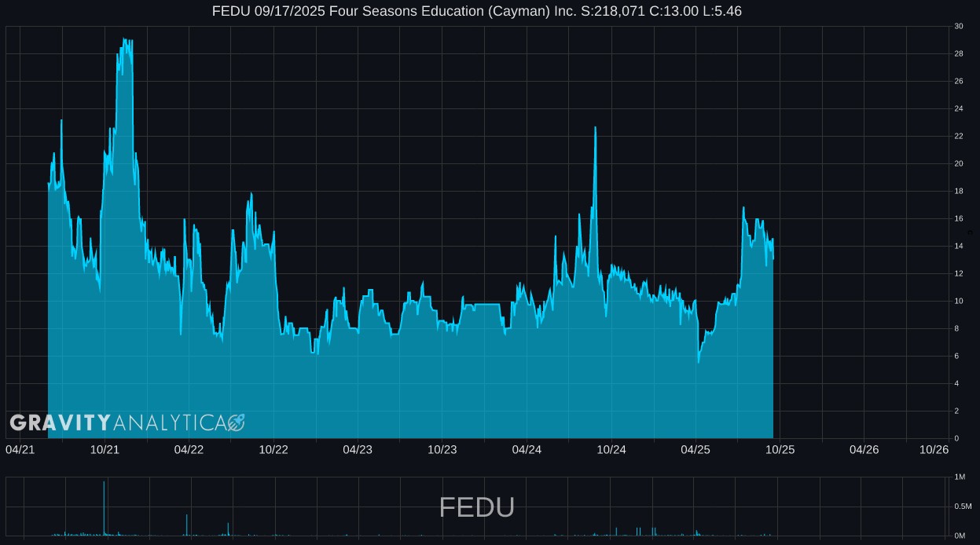Click the price axis label '4'

(956, 383)
